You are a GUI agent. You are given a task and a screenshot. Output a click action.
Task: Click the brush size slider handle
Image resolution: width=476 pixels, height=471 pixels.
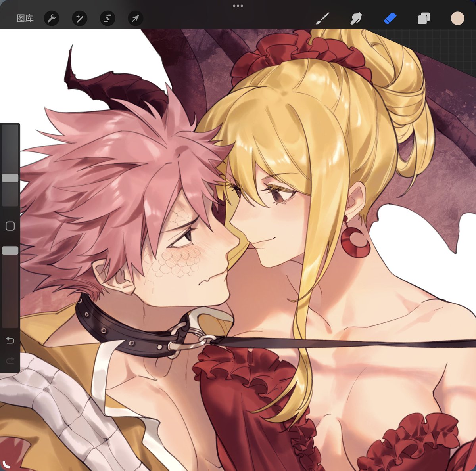point(10,178)
